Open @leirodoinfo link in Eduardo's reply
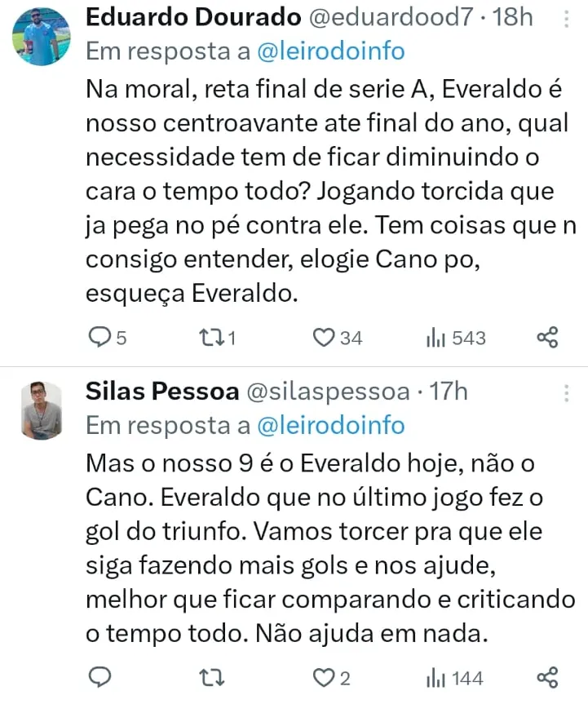This screenshot has width=588, height=704. (x=330, y=51)
